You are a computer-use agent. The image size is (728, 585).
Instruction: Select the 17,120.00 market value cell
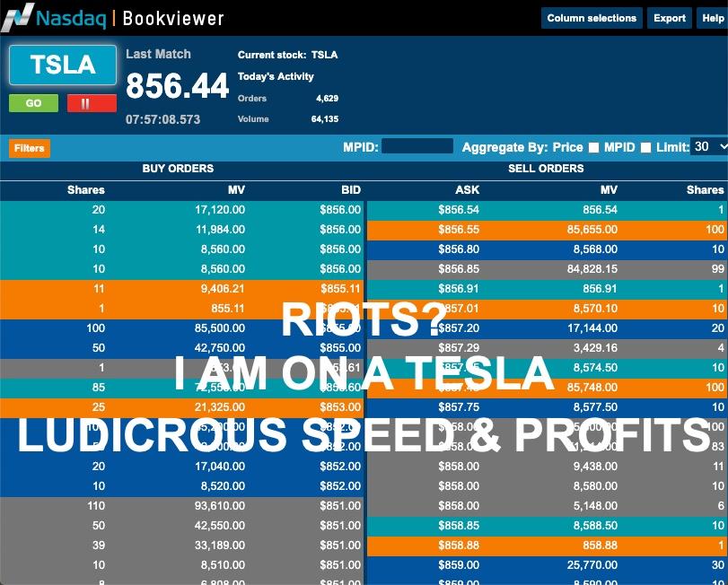pyautogui.click(x=221, y=210)
